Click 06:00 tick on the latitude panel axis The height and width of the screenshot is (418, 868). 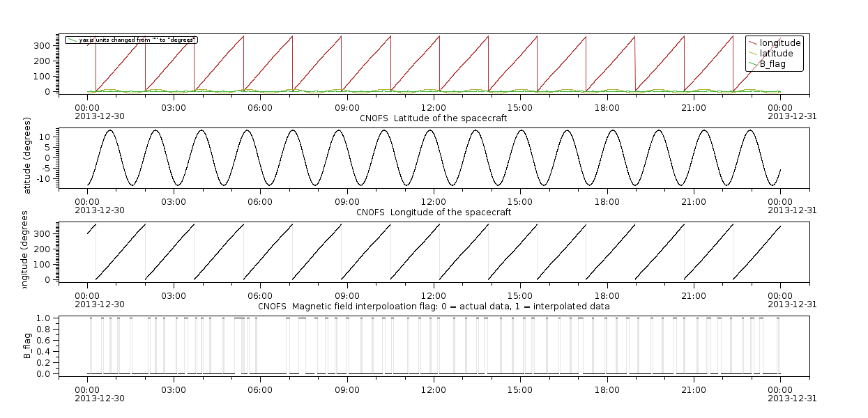tap(260, 201)
